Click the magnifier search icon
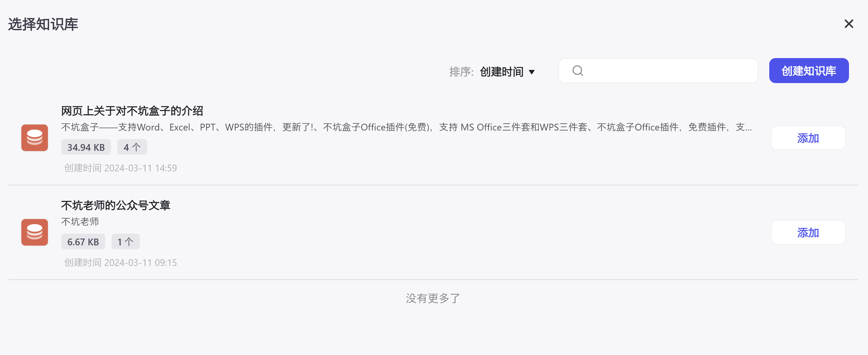 pyautogui.click(x=578, y=70)
